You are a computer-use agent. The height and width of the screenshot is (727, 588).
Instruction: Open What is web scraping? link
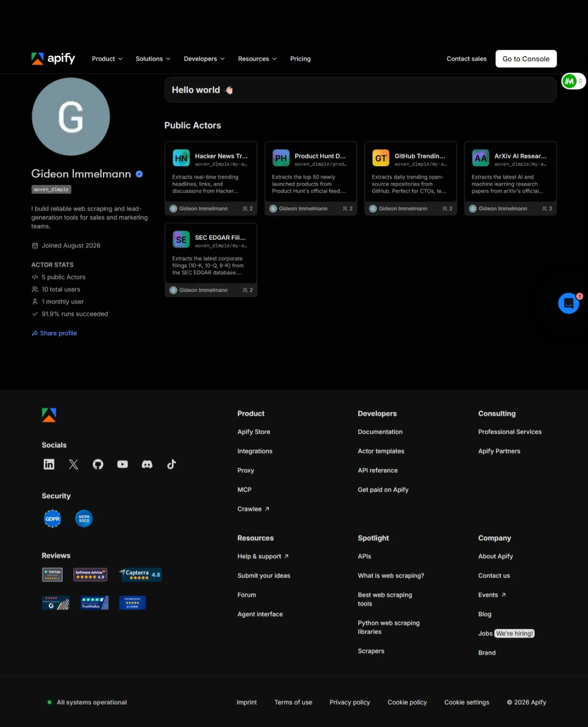point(391,576)
